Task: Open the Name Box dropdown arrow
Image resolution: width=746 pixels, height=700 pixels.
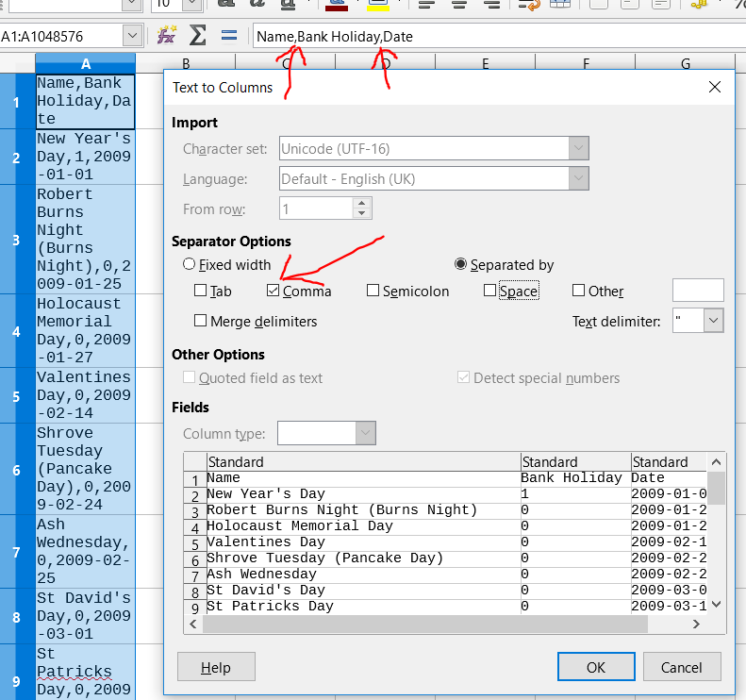Action: click(x=132, y=36)
